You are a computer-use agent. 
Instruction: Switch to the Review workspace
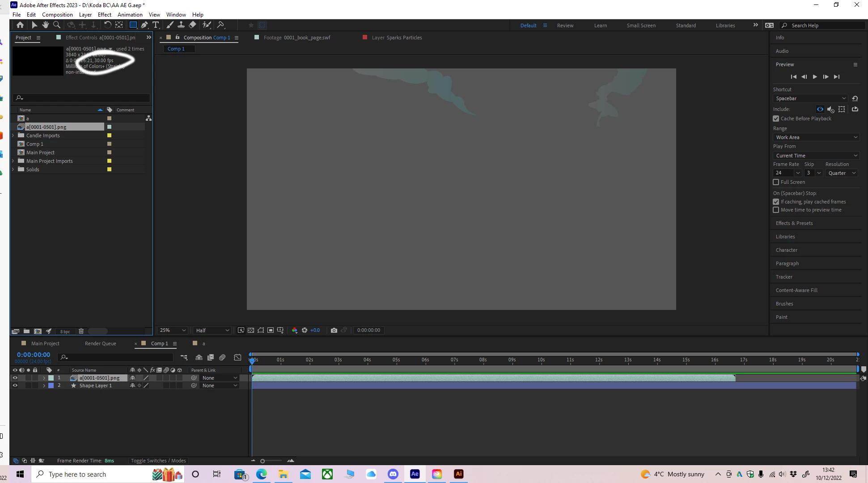(x=565, y=25)
